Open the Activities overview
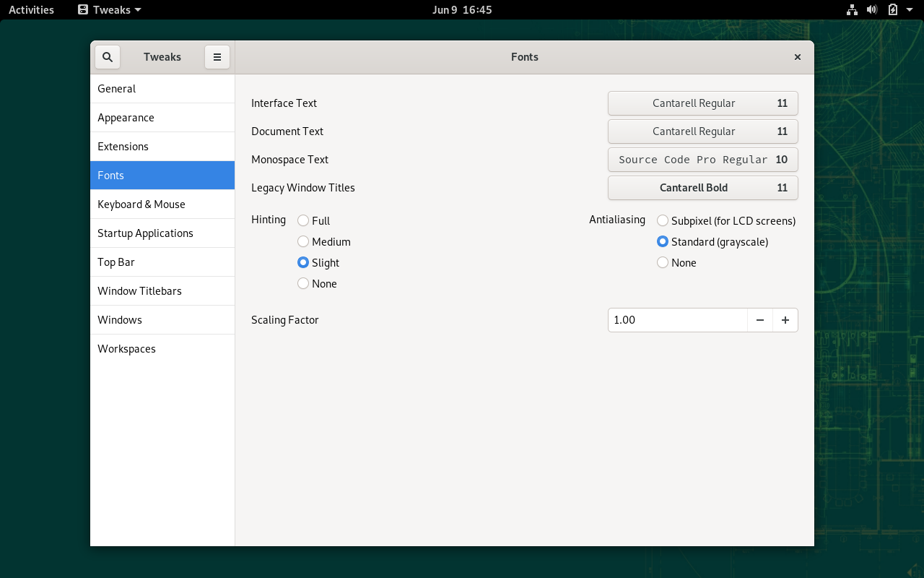 pyautogui.click(x=31, y=10)
